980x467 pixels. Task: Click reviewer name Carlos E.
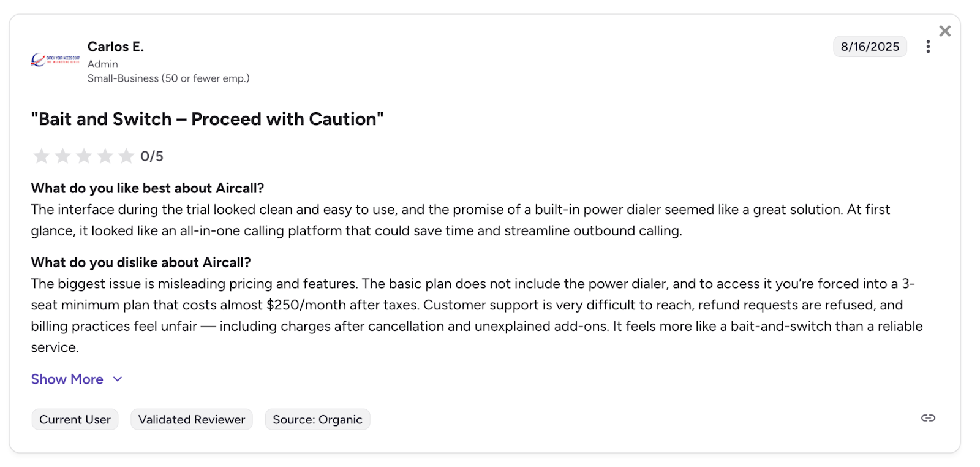coord(115,46)
